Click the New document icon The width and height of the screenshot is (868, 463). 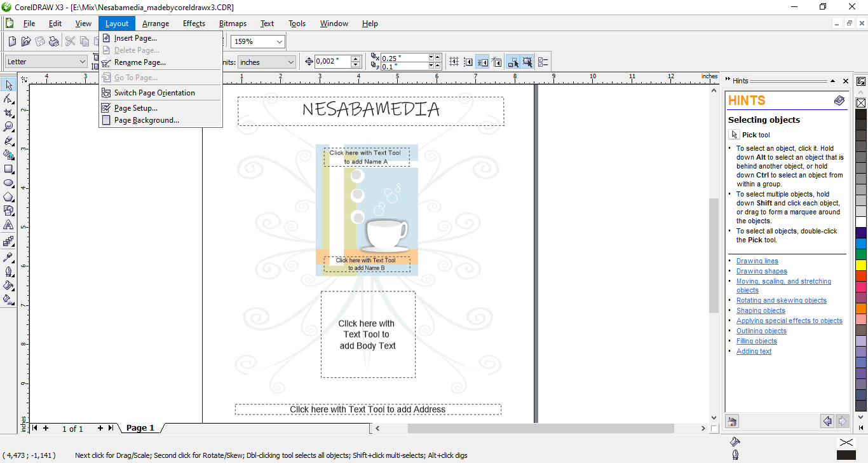pyautogui.click(x=12, y=41)
